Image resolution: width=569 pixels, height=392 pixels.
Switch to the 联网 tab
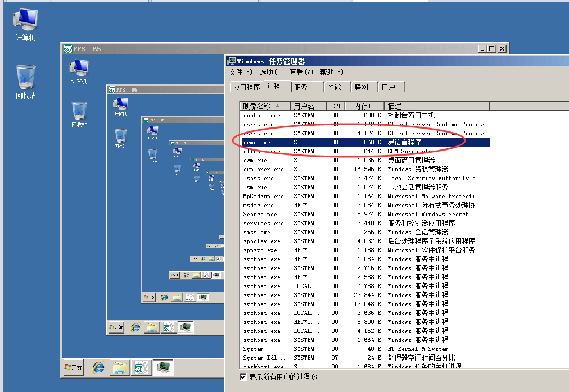(x=360, y=87)
